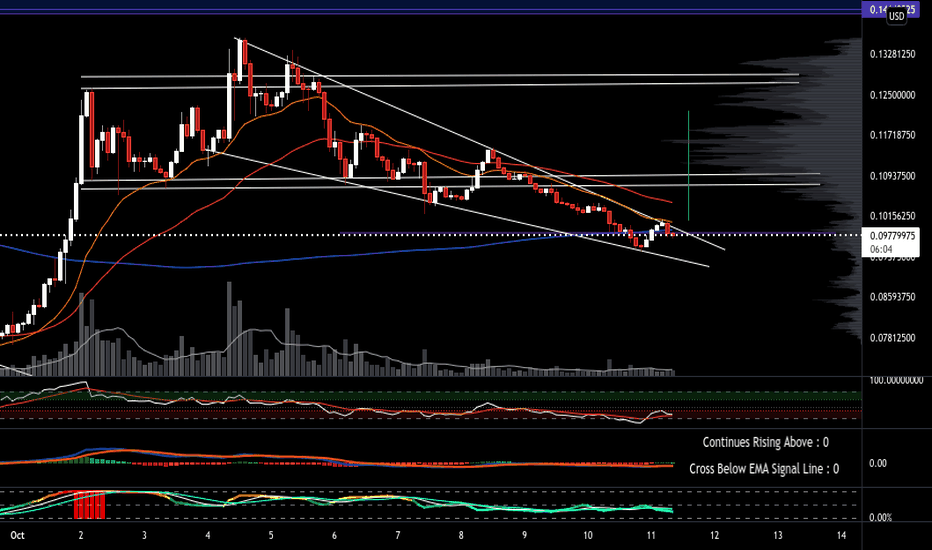The height and width of the screenshot is (550, 932).
Task: Click the 06:04 candle countdown label
Action: pyautogui.click(x=881, y=249)
